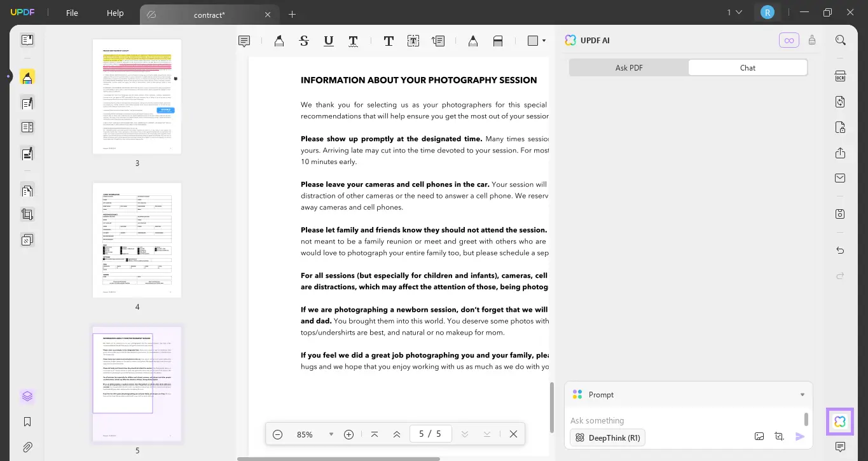868x461 pixels.
Task: Open the Attachments paperclip panel
Action: (x=27, y=447)
